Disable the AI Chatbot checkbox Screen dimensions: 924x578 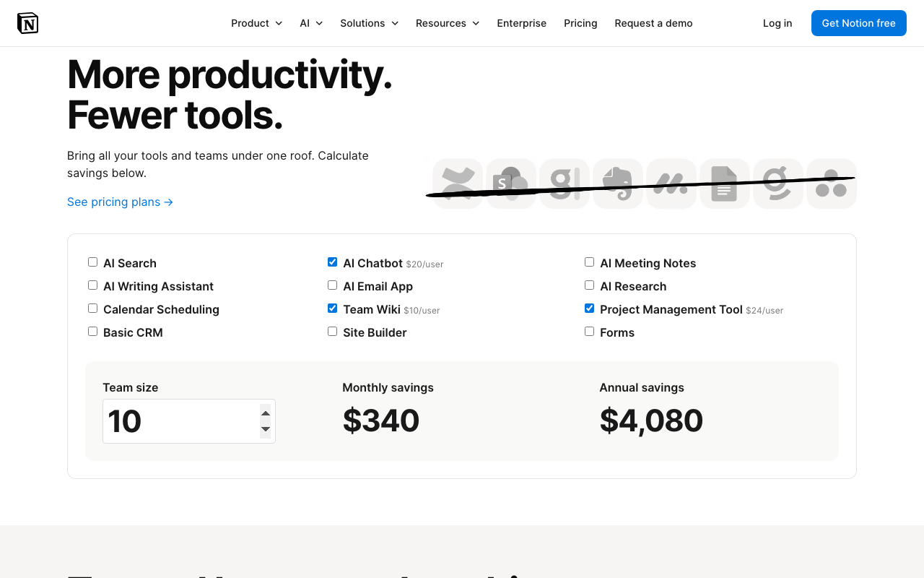(x=332, y=262)
